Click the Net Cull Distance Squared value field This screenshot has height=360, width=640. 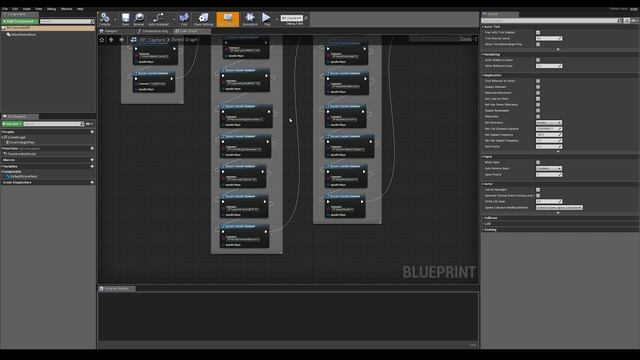click(x=549, y=129)
